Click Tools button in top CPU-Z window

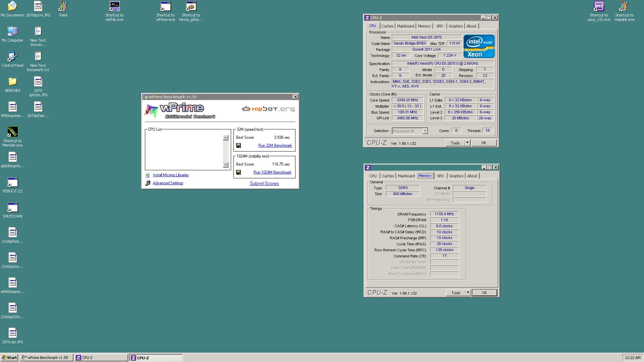pyautogui.click(x=455, y=143)
